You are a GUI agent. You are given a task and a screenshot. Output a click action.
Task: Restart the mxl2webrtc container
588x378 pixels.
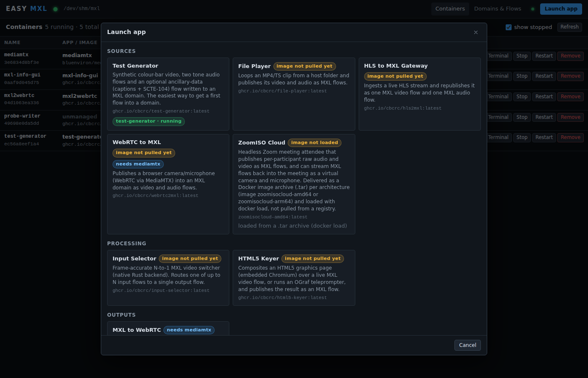(x=544, y=97)
